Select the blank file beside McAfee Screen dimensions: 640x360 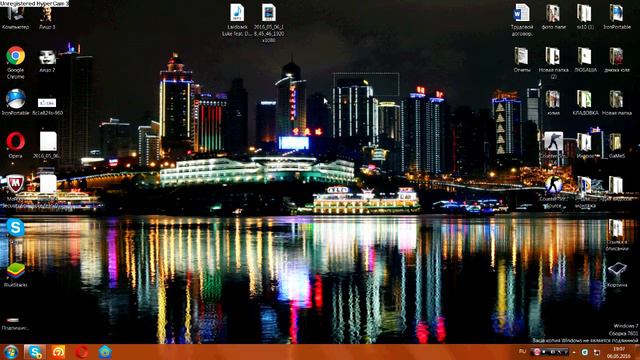coord(48,184)
